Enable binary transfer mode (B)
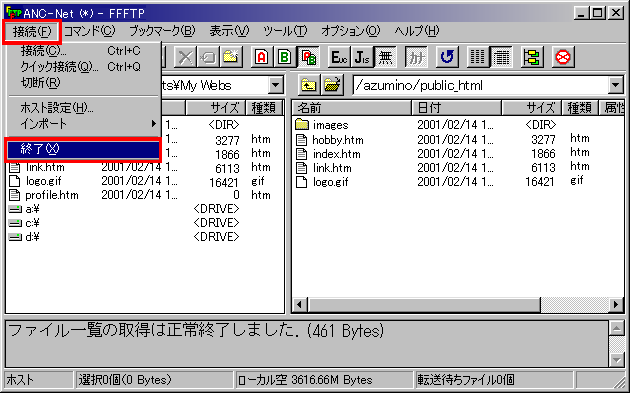 pyautogui.click(x=285, y=57)
